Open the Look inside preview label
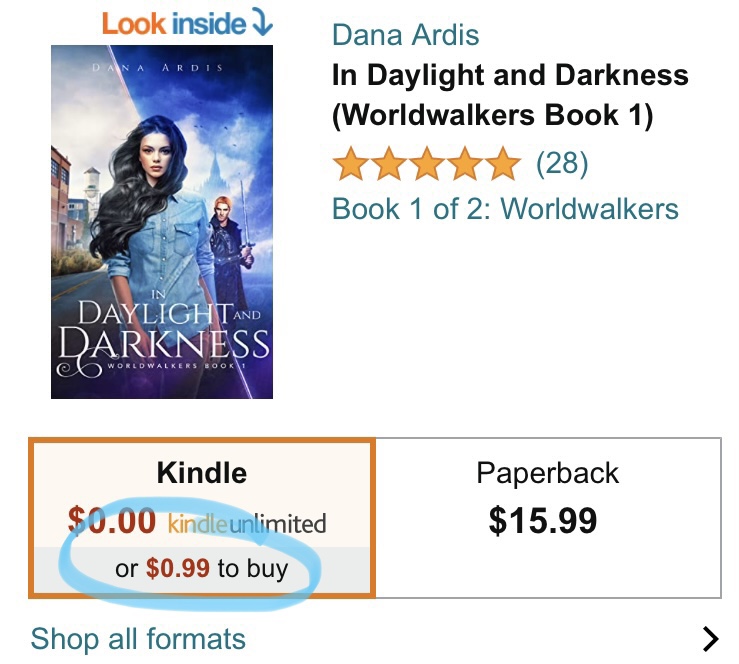 (x=174, y=23)
